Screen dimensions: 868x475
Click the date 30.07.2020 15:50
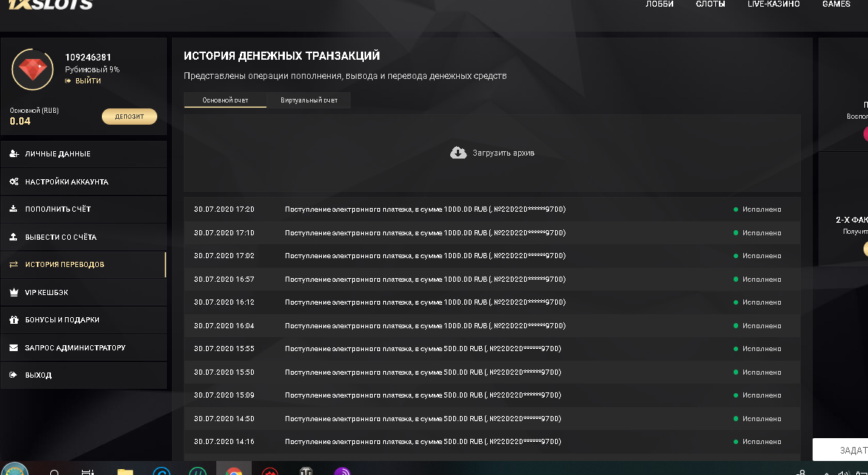click(224, 372)
